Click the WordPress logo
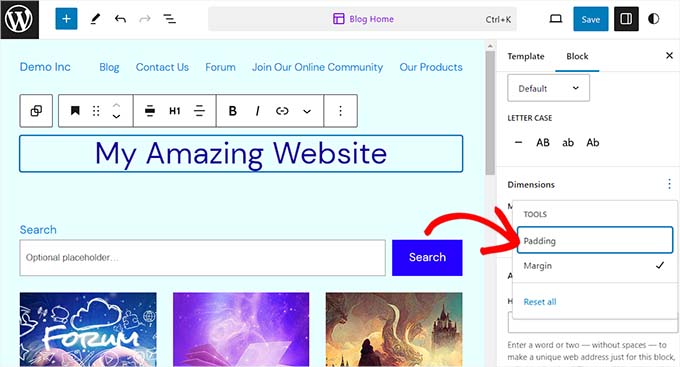 pos(19,19)
